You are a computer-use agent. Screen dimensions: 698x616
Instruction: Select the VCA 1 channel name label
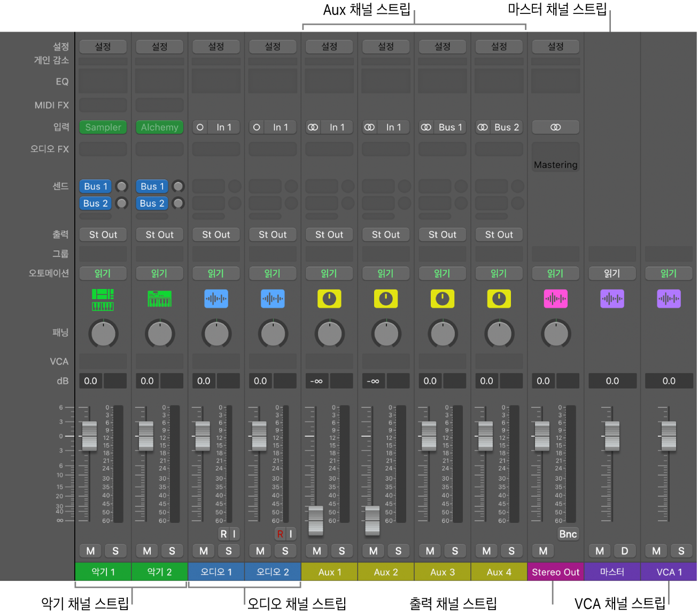tap(669, 572)
